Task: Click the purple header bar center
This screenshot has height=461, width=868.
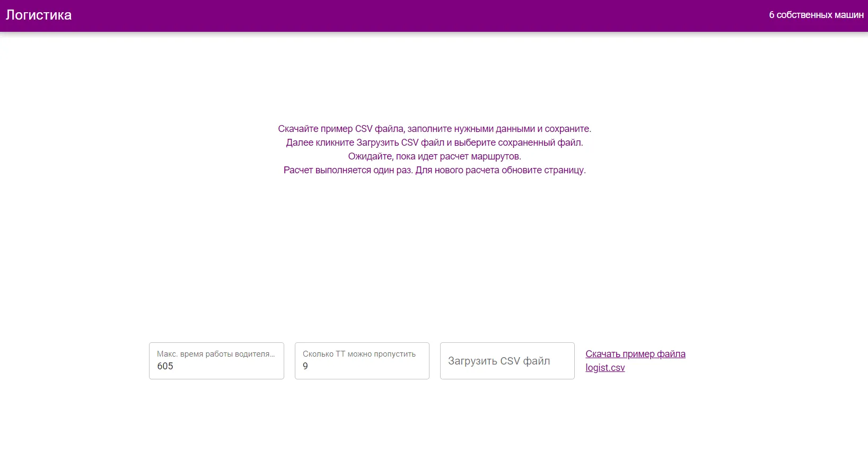Action: coord(434,16)
